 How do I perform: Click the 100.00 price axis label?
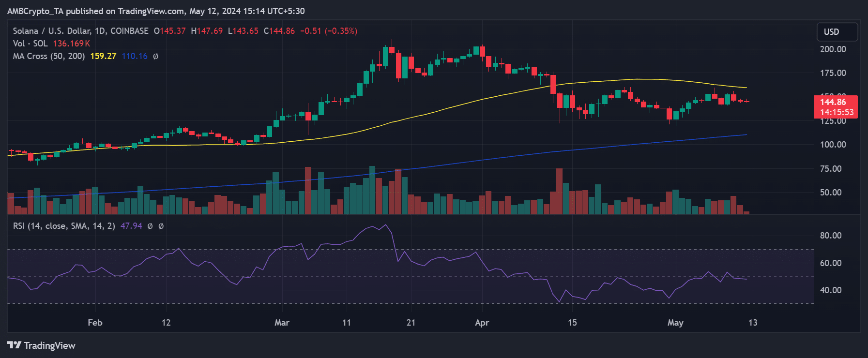pos(833,145)
